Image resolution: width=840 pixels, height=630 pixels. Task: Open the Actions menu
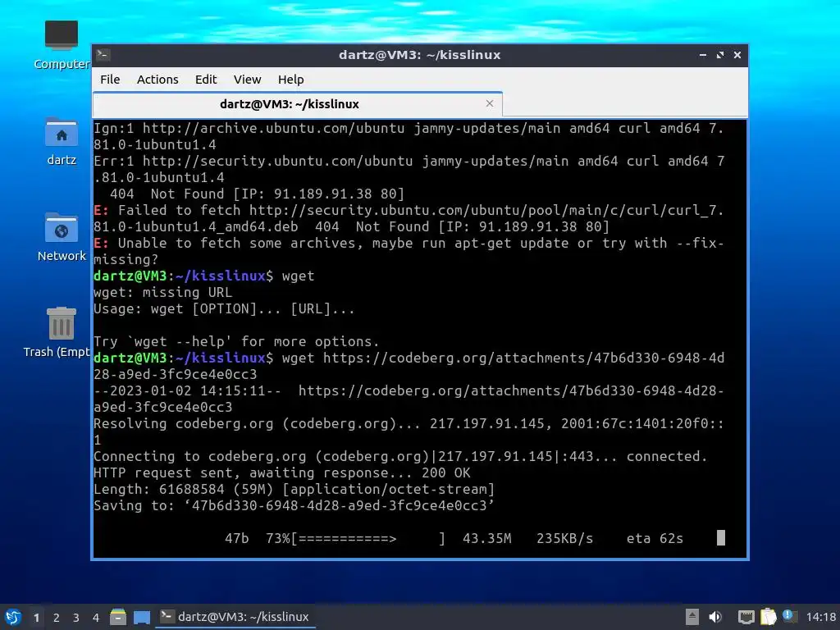157,80
